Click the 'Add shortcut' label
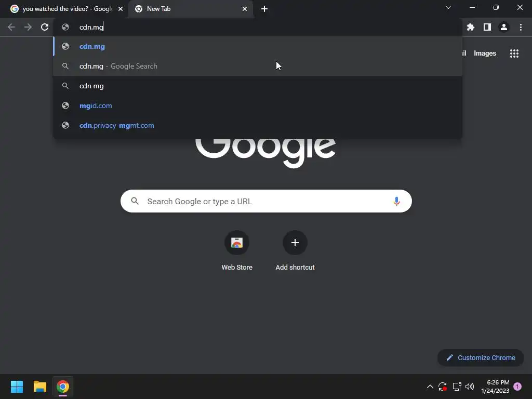Screen dimensions: 532x399 pyautogui.click(x=295, y=268)
